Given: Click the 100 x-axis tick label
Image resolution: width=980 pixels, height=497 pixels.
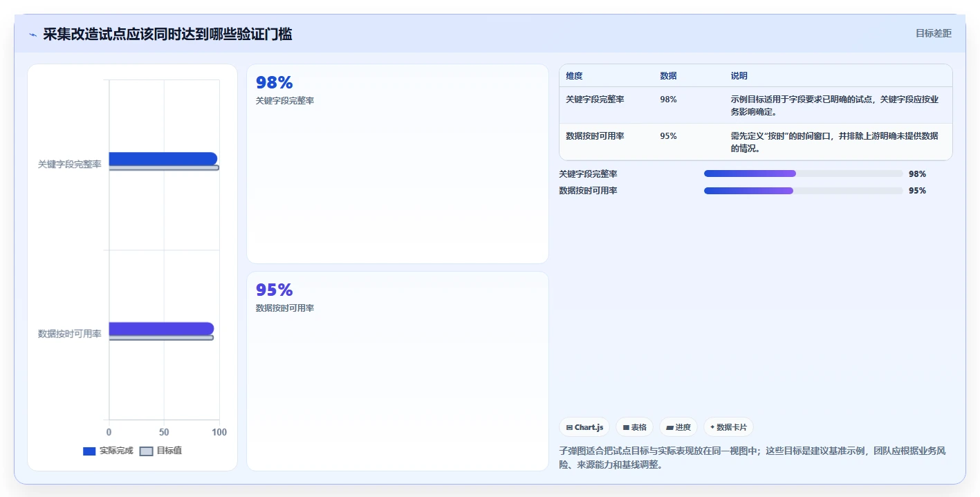Looking at the screenshot, I should 219,432.
